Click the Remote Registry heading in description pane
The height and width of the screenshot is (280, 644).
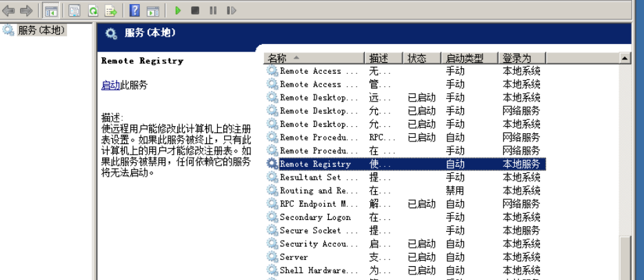click(x=142, y=61)
